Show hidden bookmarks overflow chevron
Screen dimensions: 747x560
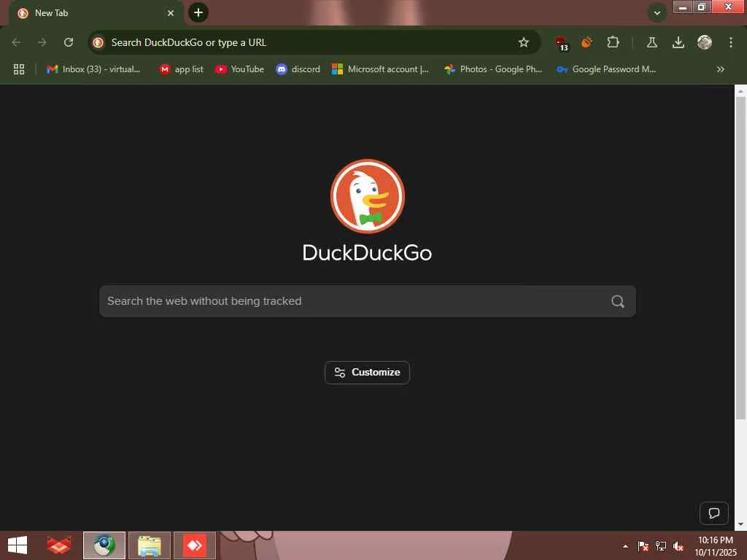point(720,69)
